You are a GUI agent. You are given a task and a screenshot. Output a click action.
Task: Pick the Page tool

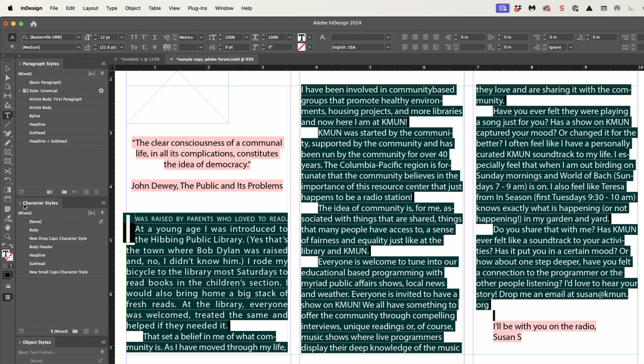[7, 87]
